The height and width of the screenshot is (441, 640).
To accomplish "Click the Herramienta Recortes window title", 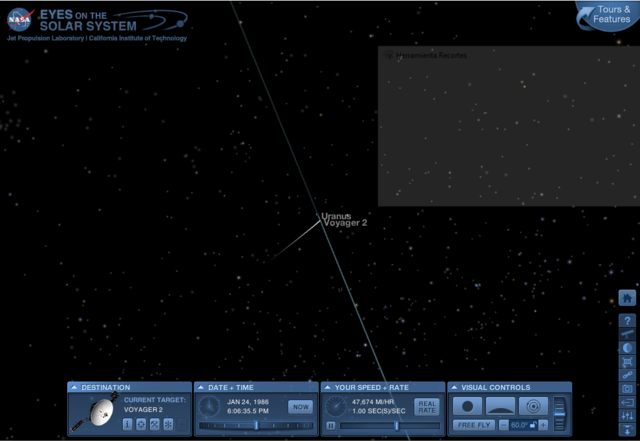I will pyautogui.click(x=431, y=55).
